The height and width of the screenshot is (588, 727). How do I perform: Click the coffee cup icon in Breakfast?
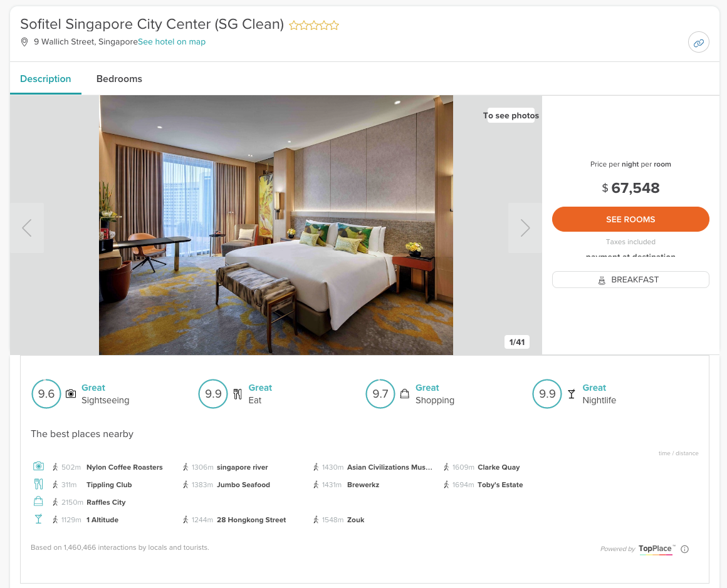602,281
